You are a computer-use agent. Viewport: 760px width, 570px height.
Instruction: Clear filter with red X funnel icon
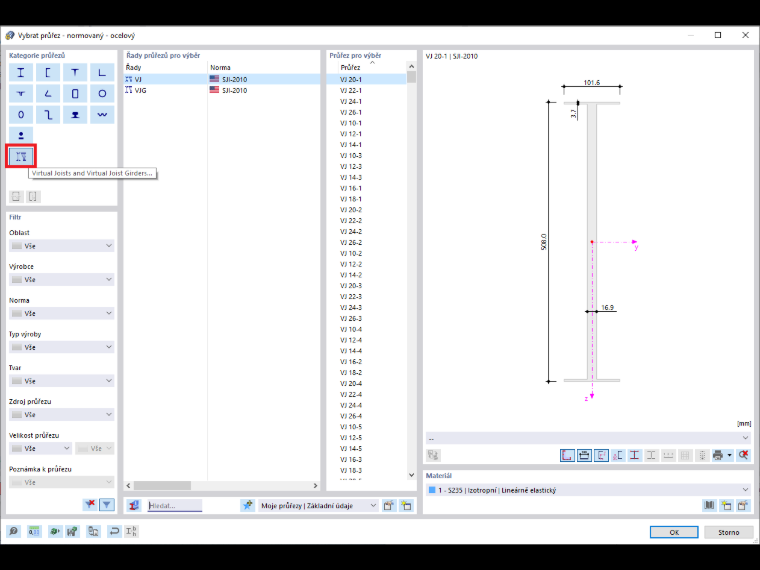tap(90, 505)
